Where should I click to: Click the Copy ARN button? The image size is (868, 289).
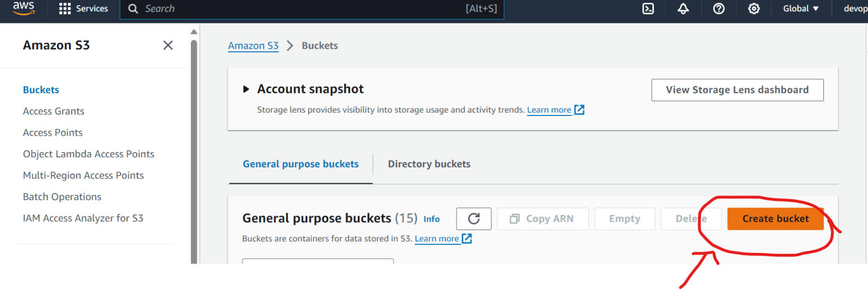pyautogui.click(x=543, y=219)
